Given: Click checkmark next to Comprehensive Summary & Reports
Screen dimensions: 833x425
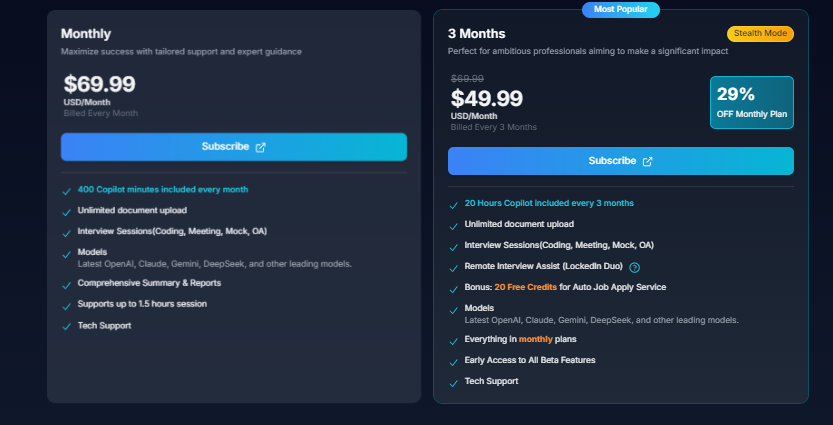Looking at the screenshot, I should (66, 284).
